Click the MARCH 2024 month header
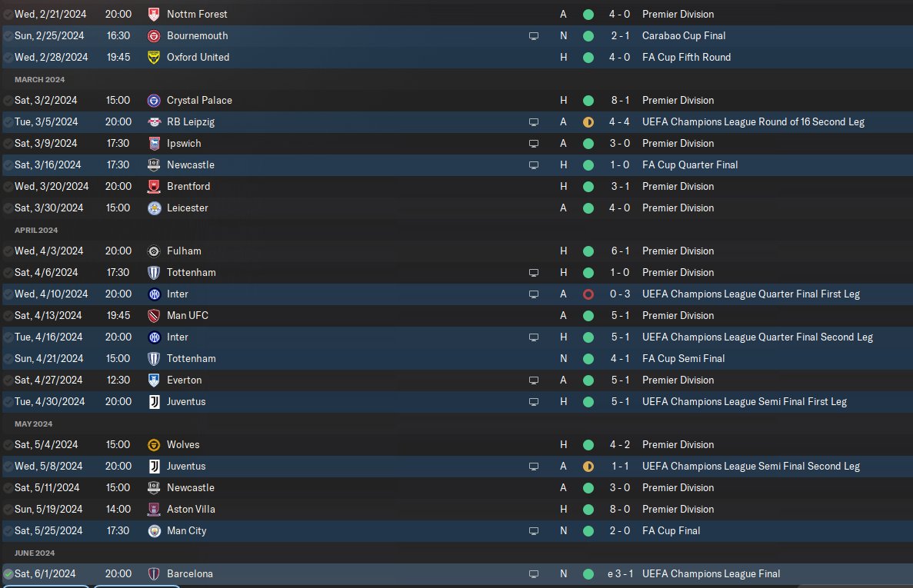913x588 pixels. pos(39,79)
